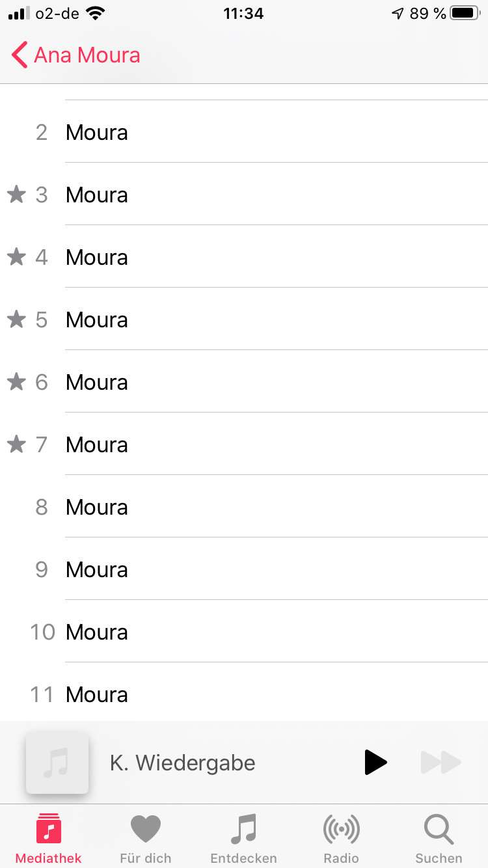Switch to the Mediathek tab
488x868 pixels.
click(x=49, y=838)
